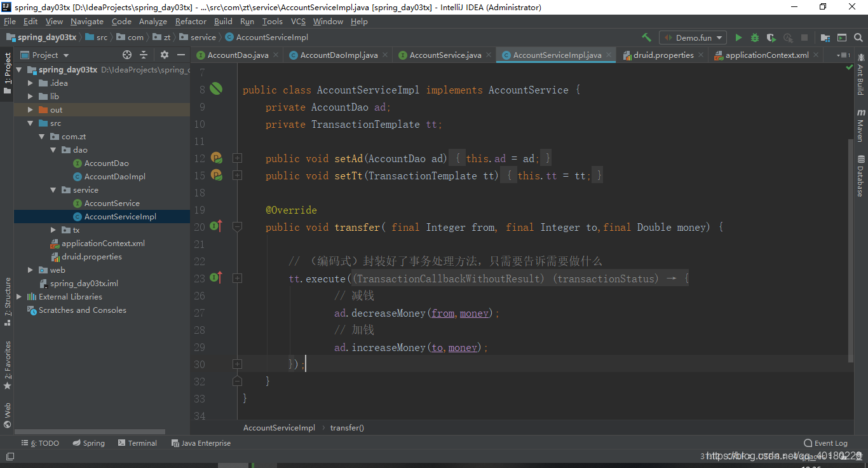Show the hidden editor tabs list dropdown

843,55
